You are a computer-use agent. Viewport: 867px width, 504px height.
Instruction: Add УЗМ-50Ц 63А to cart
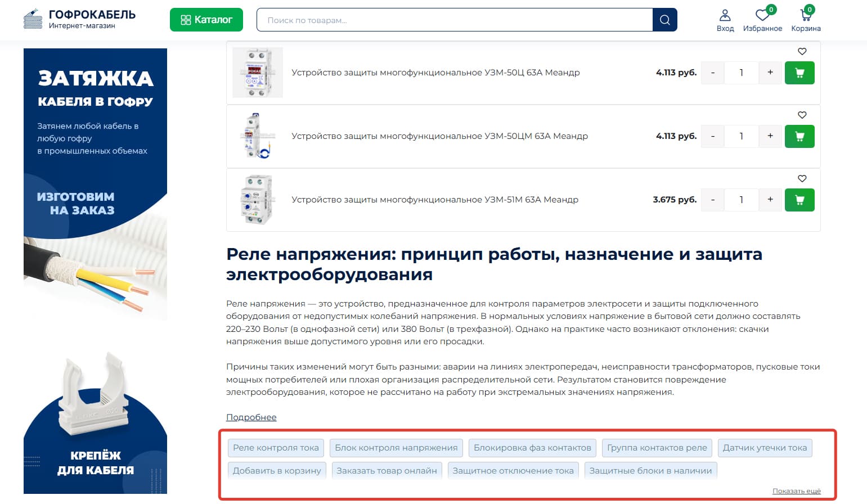(x=799, y=73)
